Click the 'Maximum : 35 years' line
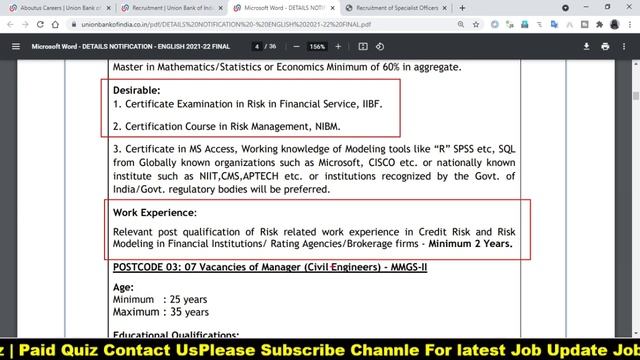Viewport: 640px width, 360px height. click(161, 312)
